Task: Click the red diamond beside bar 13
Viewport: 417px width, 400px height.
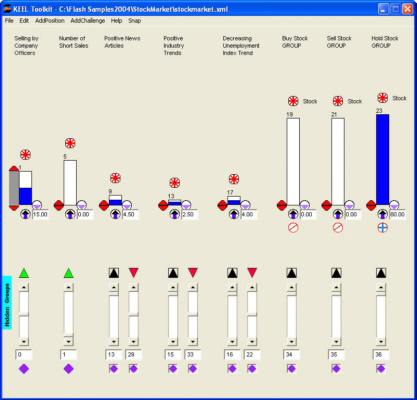Action: 163,206
